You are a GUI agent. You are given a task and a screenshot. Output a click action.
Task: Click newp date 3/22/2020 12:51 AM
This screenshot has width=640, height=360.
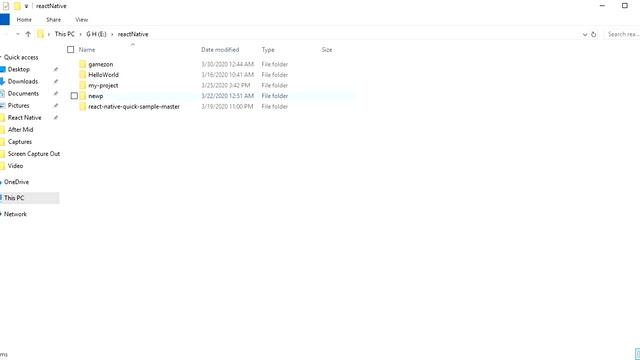pyautogui.click(x=227, y=96)
